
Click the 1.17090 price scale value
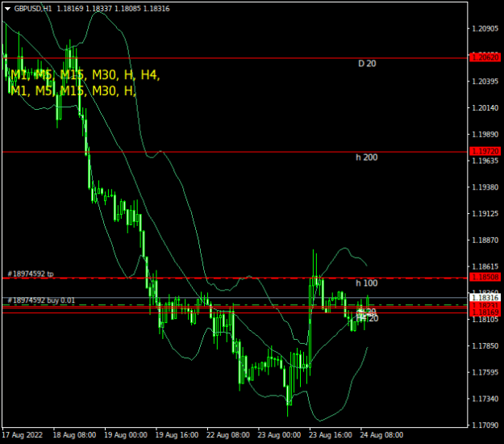(485, 425)
